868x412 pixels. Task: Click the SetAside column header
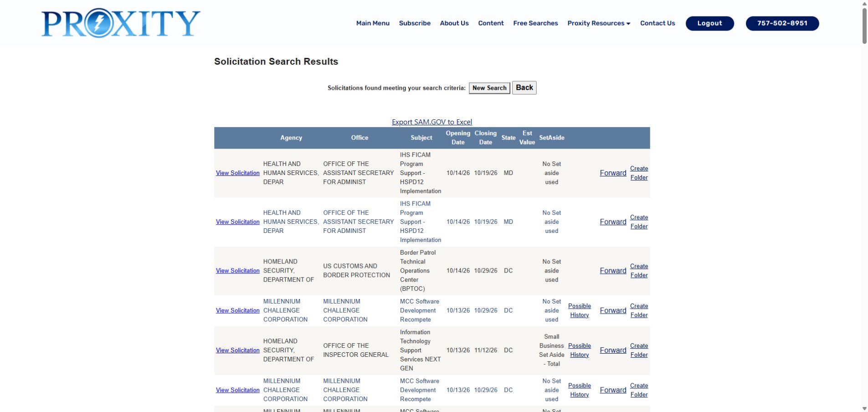552,138
